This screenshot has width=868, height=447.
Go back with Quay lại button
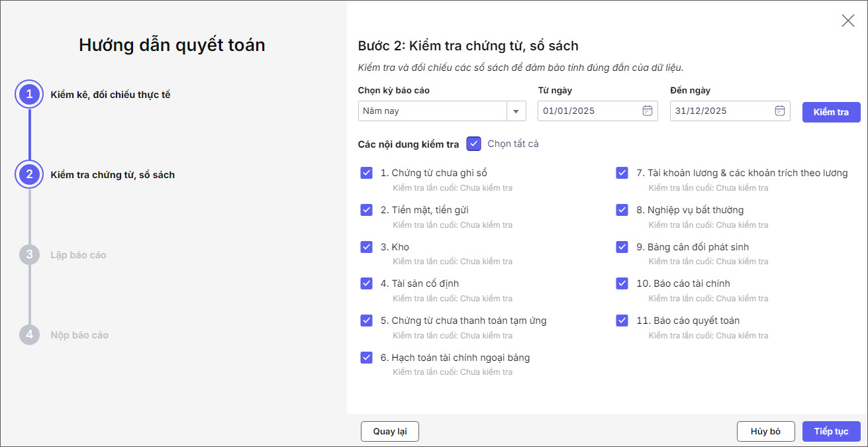click(390, 431)
